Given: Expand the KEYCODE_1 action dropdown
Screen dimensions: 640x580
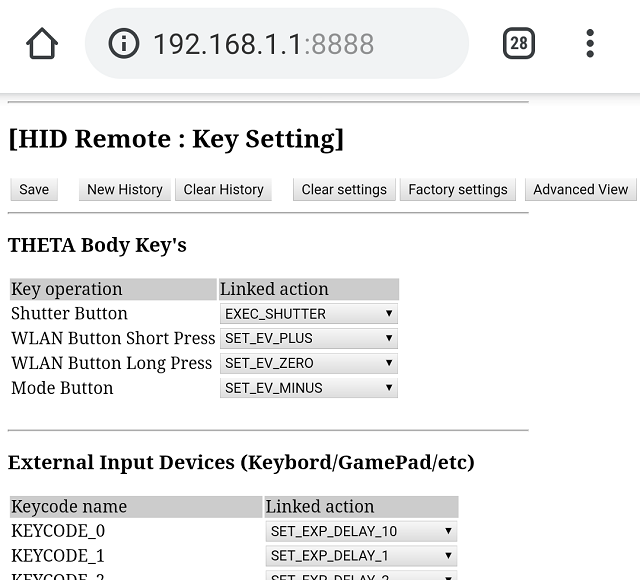Looking at the screenshot, I should [361, 556].
